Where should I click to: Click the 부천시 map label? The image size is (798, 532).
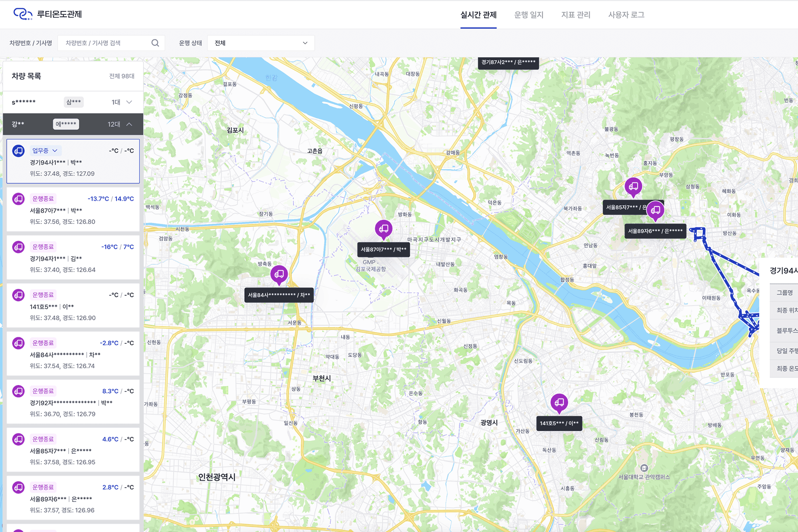click(x=322, y=378)
